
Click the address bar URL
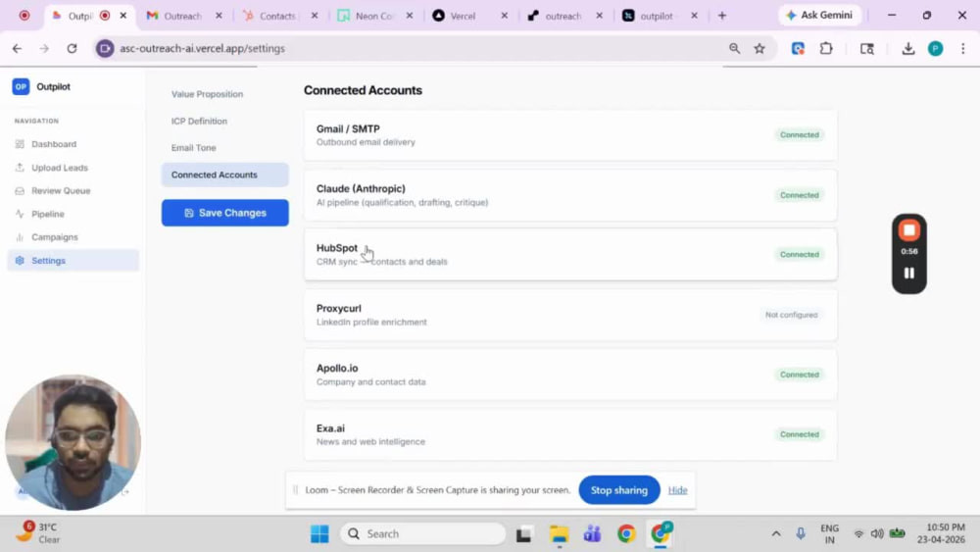pos(202,48)
